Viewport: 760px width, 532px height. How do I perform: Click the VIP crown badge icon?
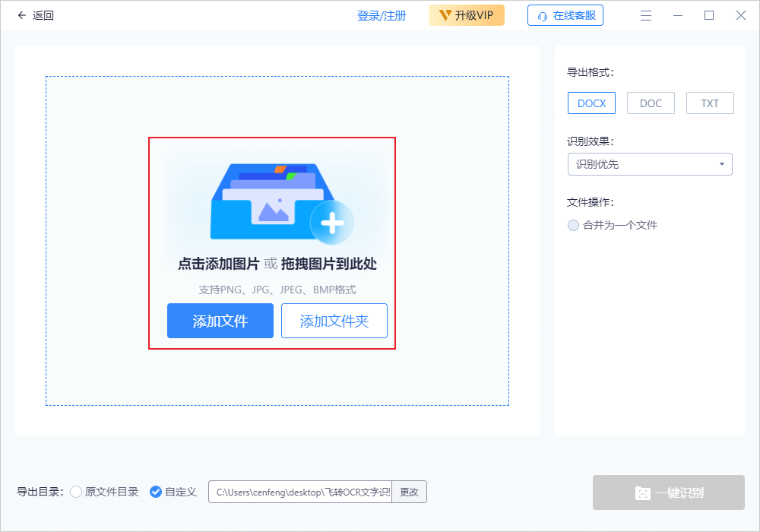pyautogui.click(x=445, y=15)
